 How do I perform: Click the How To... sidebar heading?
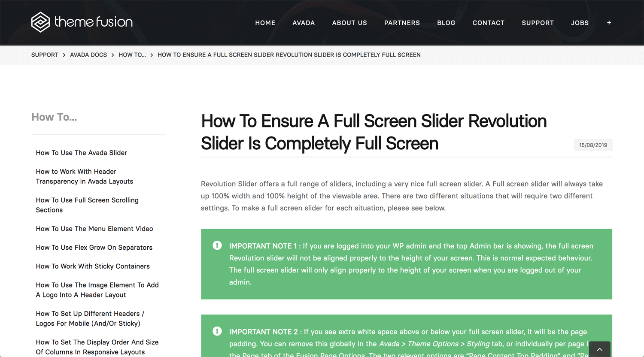54,117
